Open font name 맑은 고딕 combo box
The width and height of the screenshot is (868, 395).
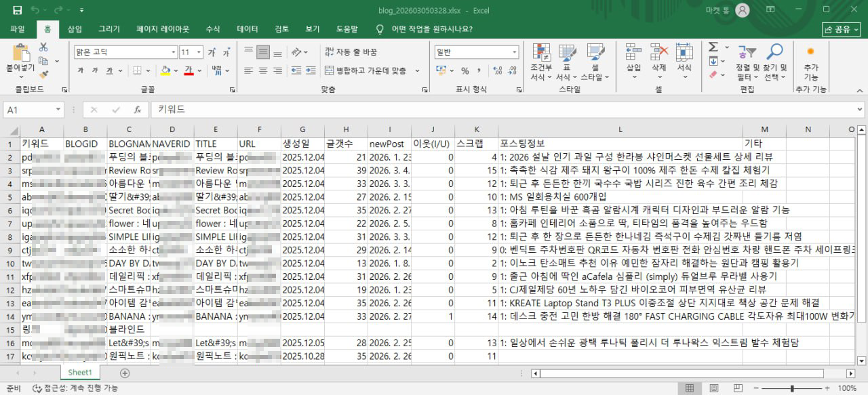[125, 52]
